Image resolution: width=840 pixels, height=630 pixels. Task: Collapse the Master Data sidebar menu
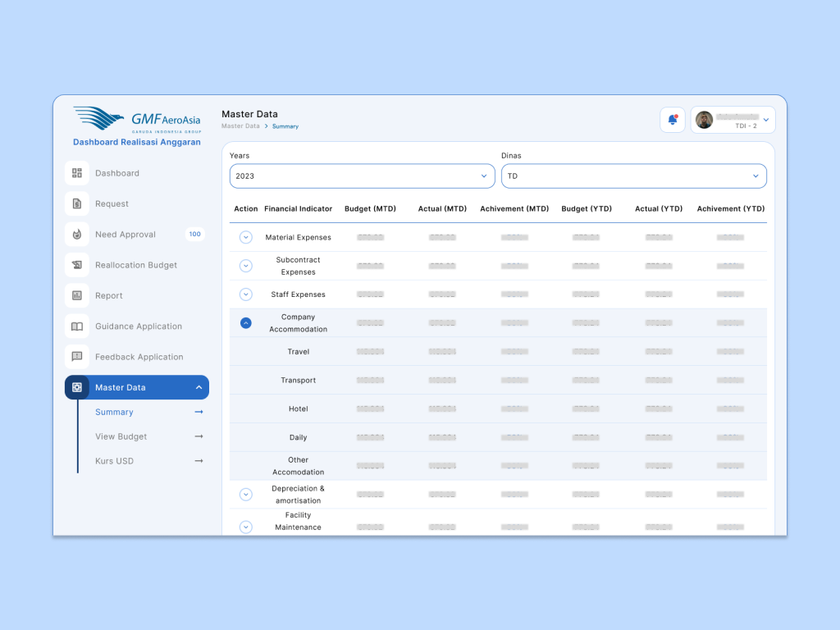(x=199, y=388)
